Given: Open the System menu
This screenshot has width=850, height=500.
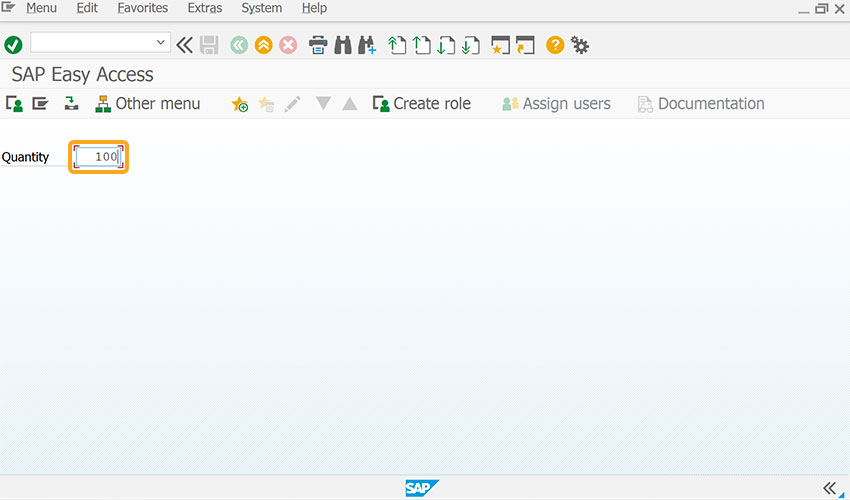Looking at the screenshot, I should pyautogui.click(x=261, y=8).
